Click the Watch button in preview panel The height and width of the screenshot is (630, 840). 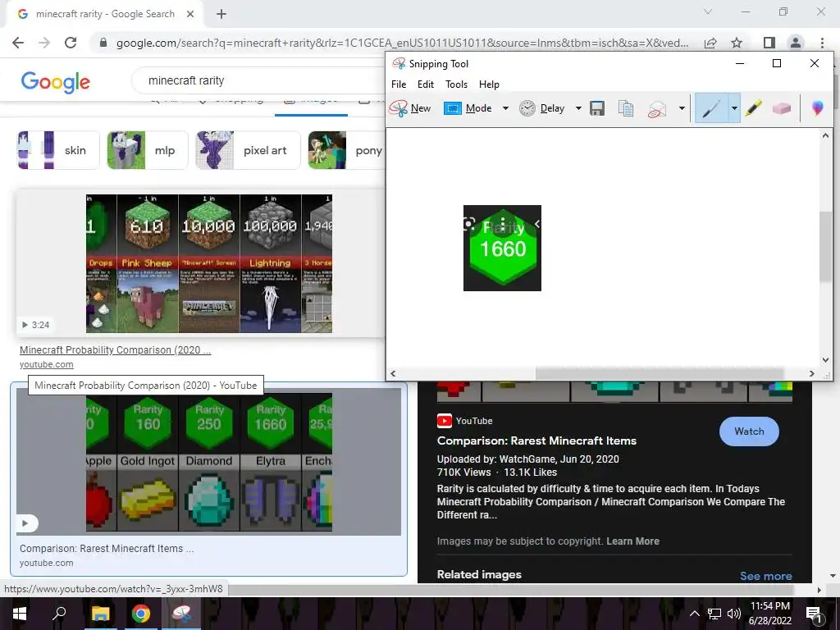749,431
